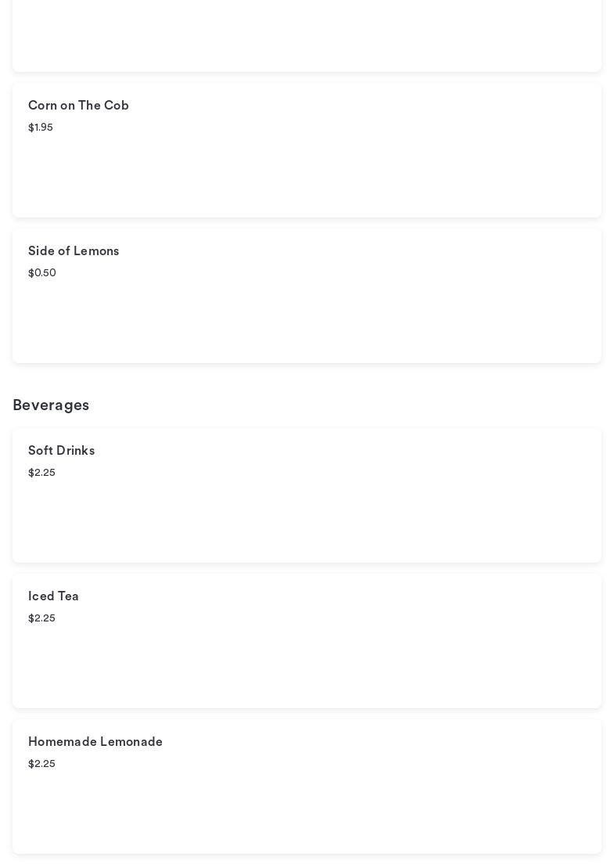Click the $2.25 price under Soft Drinks
This screenshot has width=614, height=868.
pos(41,473)
